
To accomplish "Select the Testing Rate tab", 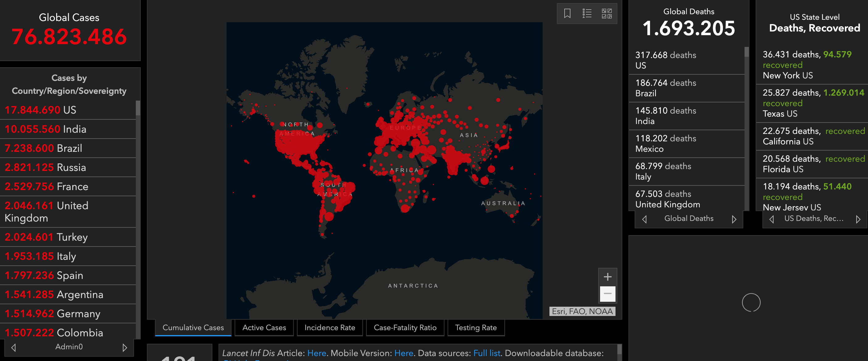I will point(475,328).
